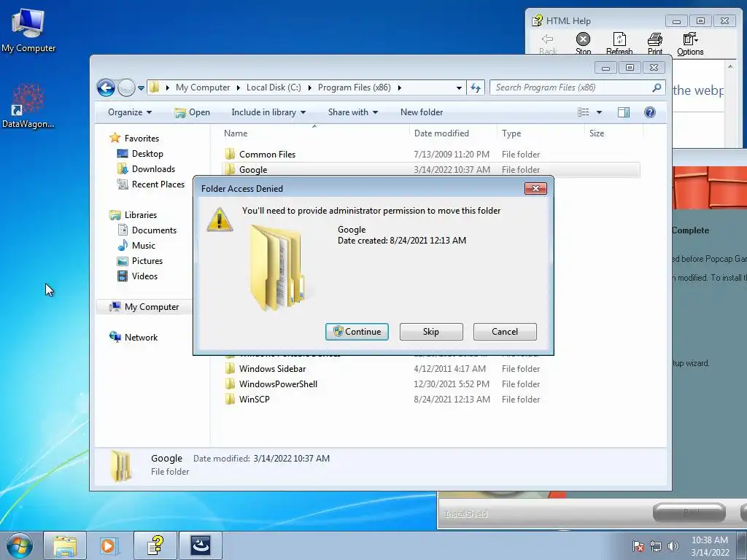Click network tray icon
This screenshot has height=560, width=747.
coord(656,547)
